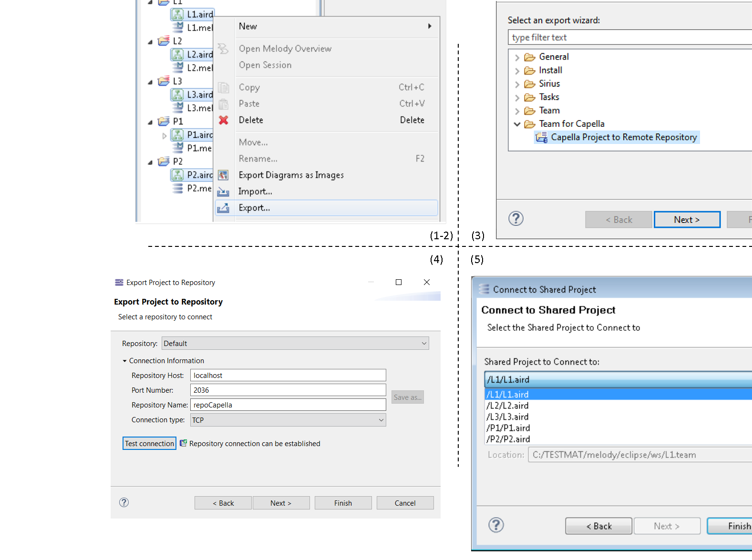
Task: Expand the P1.aird tree node
Action: pyautogui.click(x=165, y=135)
